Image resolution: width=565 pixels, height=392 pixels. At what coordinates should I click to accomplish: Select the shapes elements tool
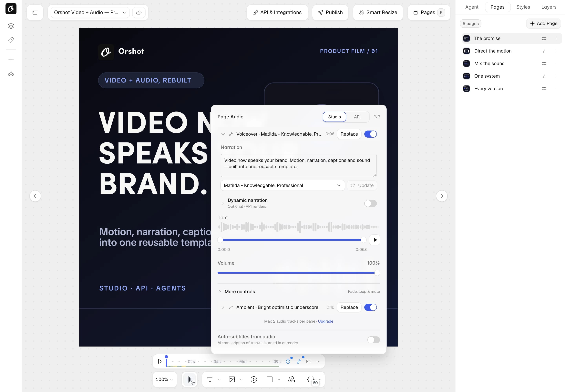pyautogui.click(x=291, y=380)
